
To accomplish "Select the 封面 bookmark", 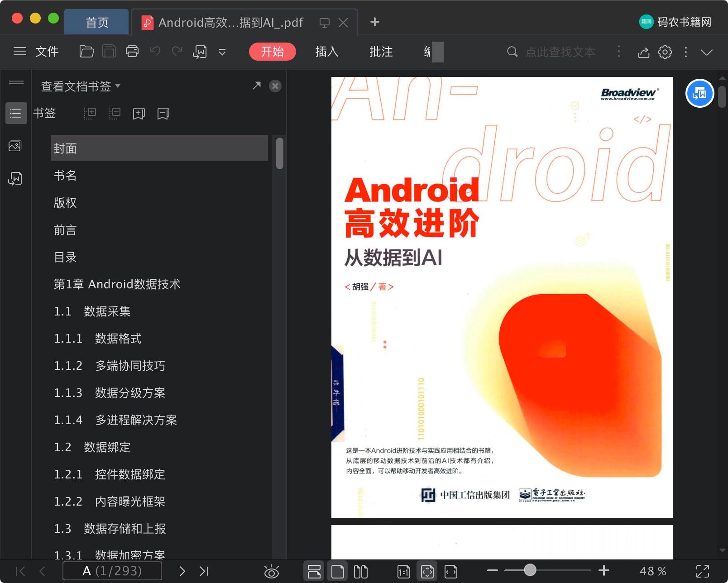I will [x=159, y=148].
